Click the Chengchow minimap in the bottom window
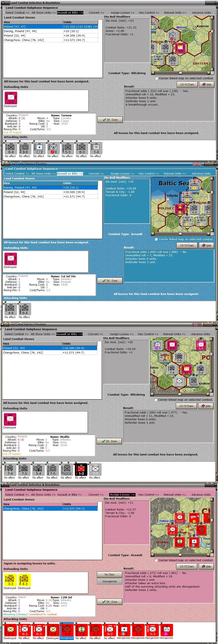Screen dimensions: 218x644 pos(180,526)
